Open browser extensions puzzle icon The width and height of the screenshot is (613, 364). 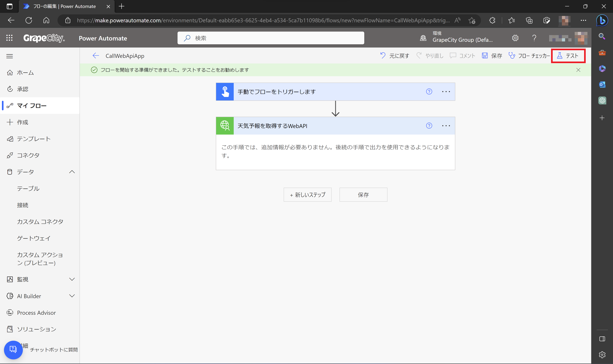(x=492, y=20)
